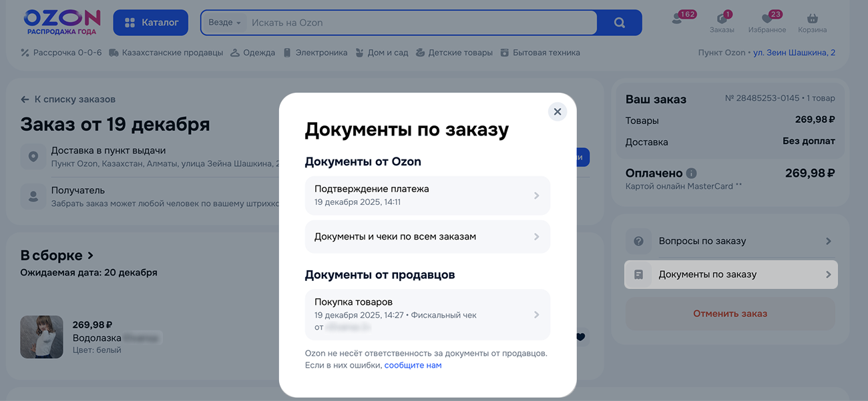This screenshot has height=401, width=868.
Task: Open Избранное favorites heart icon
Action: click(x=767, y=21)
